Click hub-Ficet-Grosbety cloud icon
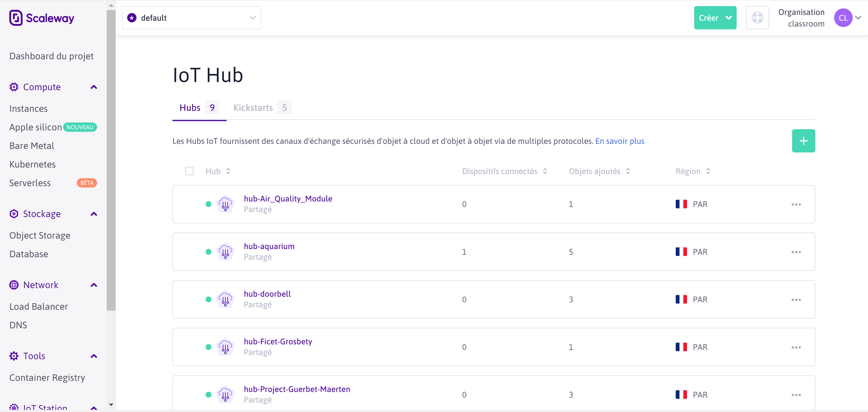This screenshot has height=412, width=868. [x=225, y=347]
